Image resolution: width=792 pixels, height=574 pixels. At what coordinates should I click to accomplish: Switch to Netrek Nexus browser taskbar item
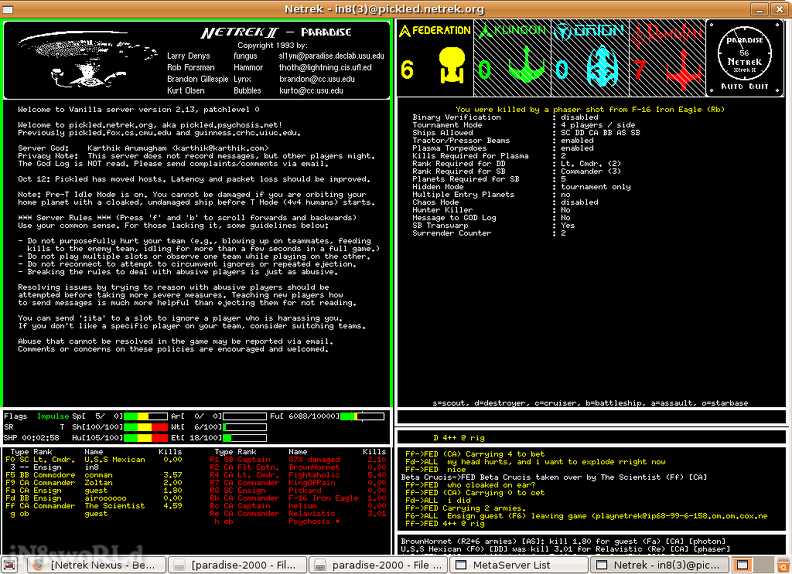click(x=96, y=565)
